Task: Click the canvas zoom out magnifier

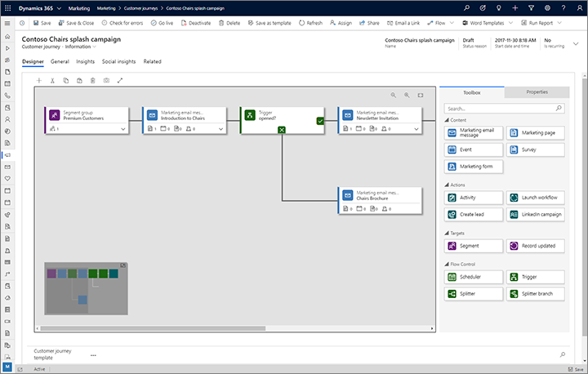Action: pos(394,96)
